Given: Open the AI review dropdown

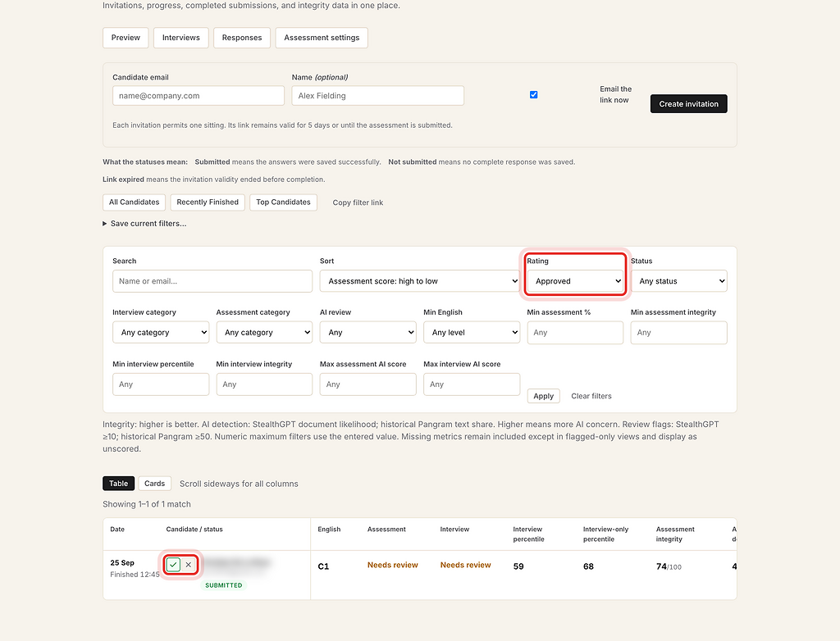Looking at the screenshot, I should pos(368,333).
